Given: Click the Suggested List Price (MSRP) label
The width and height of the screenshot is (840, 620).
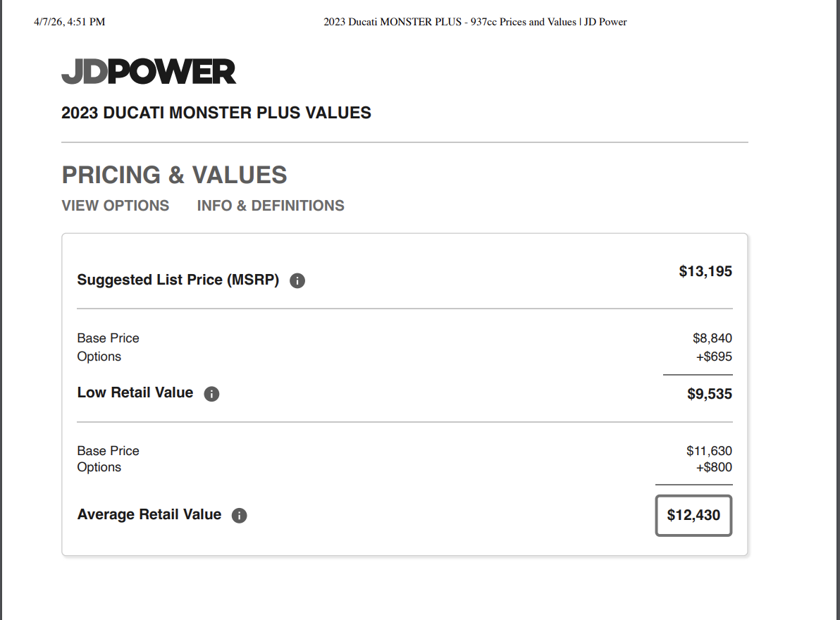Looking at the screenshot, I should coord(178,280).
